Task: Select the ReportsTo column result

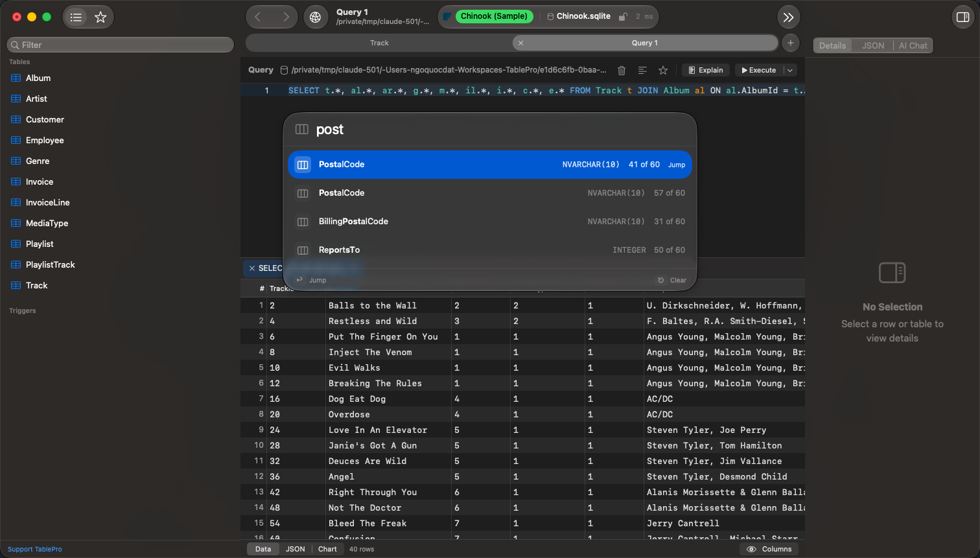Action: pyautogui.click(x=490, y=250)
